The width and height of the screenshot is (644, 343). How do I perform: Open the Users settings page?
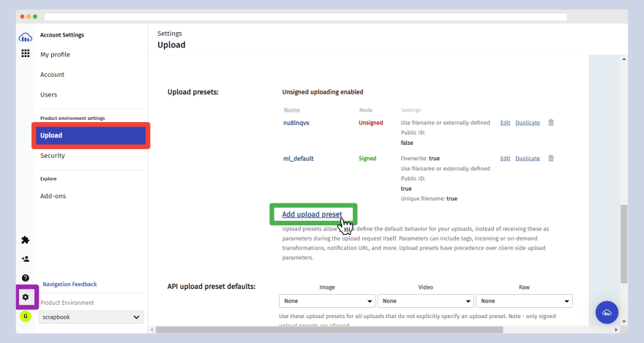click(x=48, y=95)
